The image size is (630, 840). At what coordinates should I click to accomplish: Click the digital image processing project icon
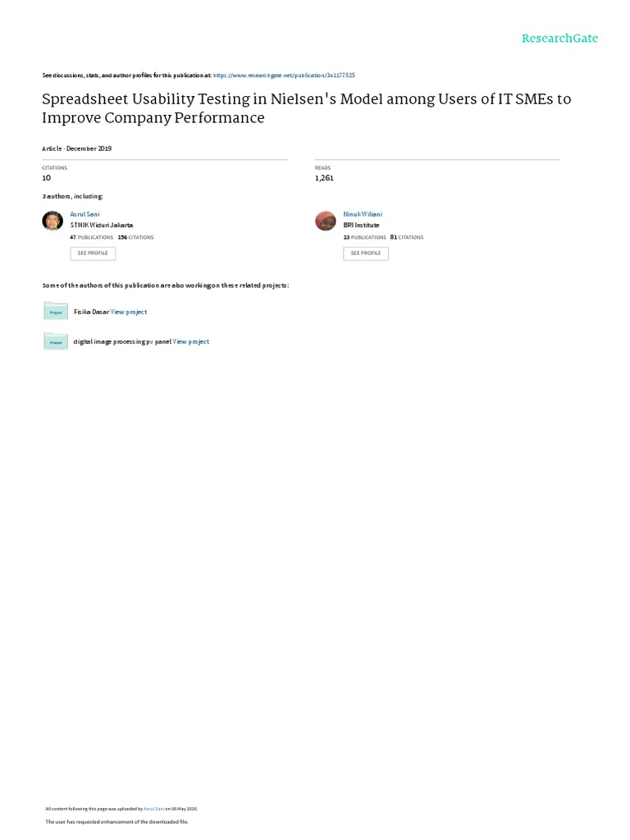point(56,341)
